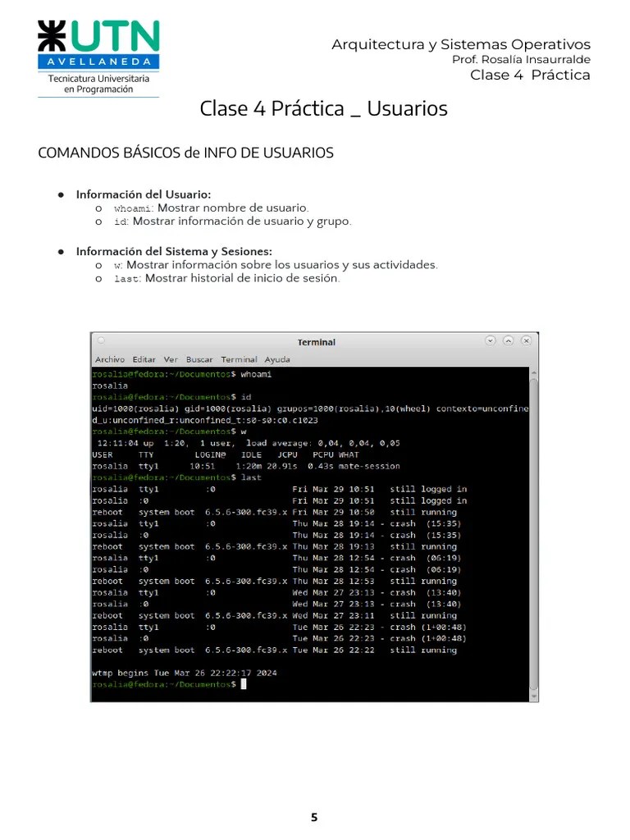
Task: Click 'COMANDOS BÁSICOS de INFO DE USUARIOS'
Action: tap(185, 153)
